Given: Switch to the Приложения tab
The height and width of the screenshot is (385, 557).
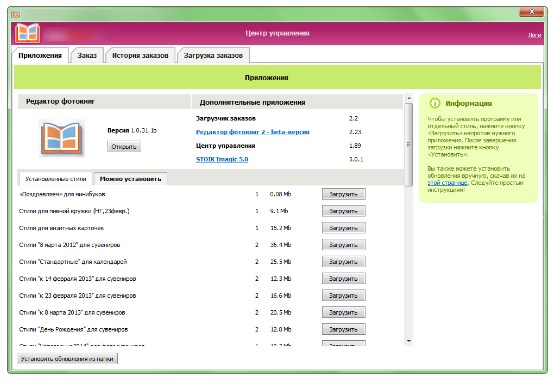Looking at the screenshot, I should click(x=40, y=55).
